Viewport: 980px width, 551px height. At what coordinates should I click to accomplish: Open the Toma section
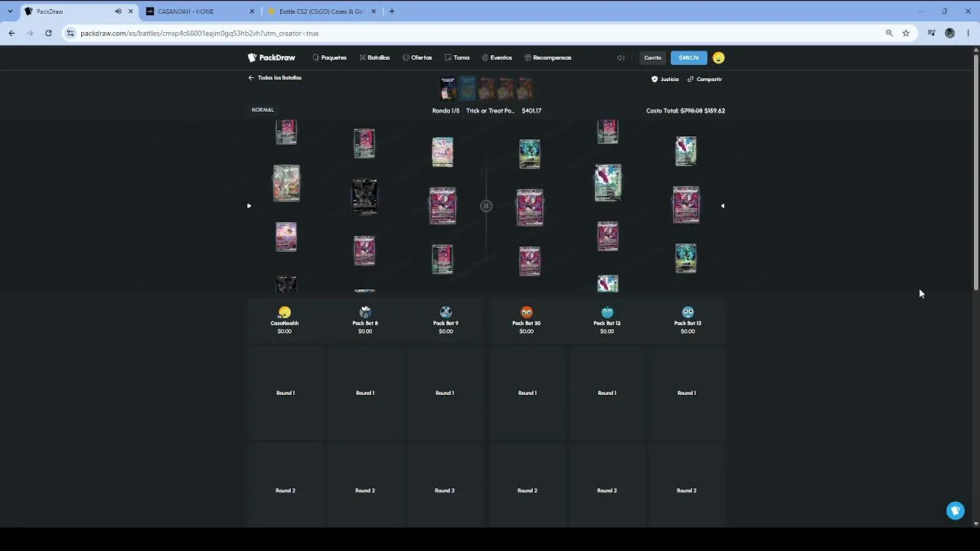tap(457, 57)
